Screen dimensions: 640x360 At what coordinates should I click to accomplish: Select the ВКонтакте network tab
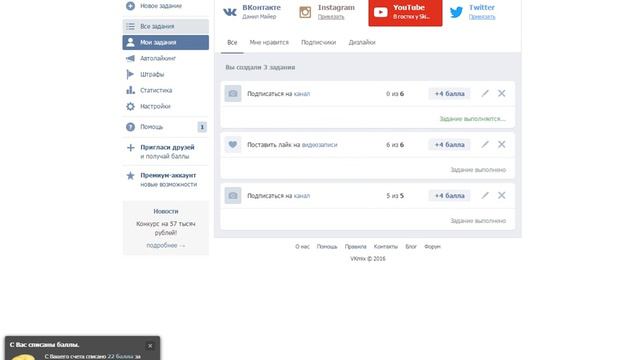pyautogui.click(x=254, y=12)
